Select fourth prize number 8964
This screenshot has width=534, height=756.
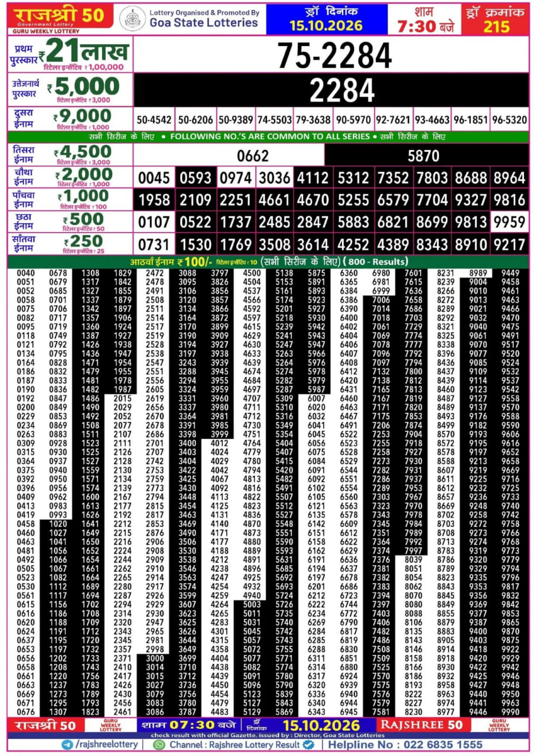click(x=509, y=178)
